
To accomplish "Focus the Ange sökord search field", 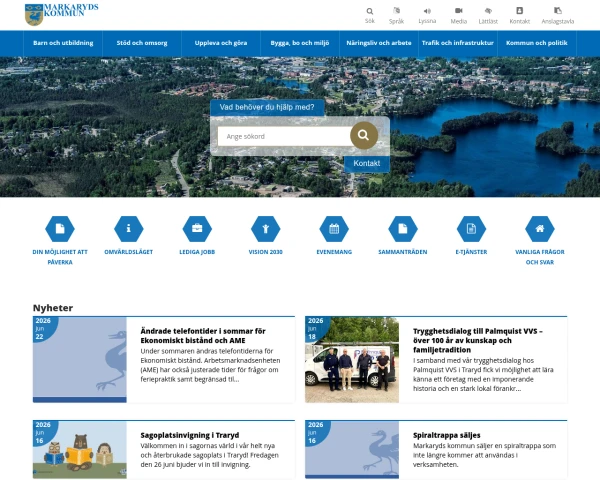I will (x=285, y=136).
